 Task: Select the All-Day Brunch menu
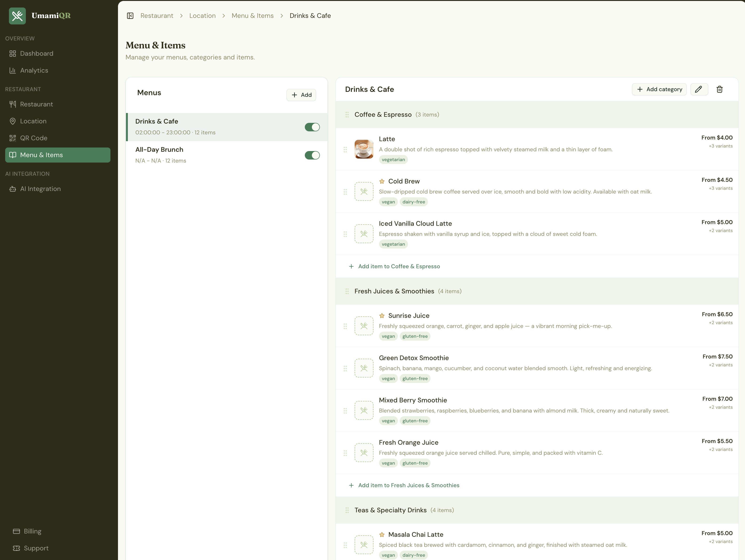click(227, 155)
